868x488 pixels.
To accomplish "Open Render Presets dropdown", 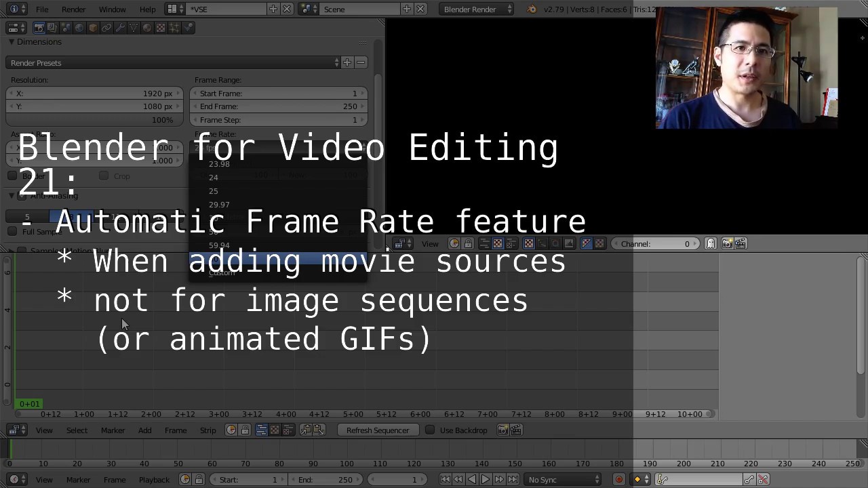I will [x=173, y=63].
